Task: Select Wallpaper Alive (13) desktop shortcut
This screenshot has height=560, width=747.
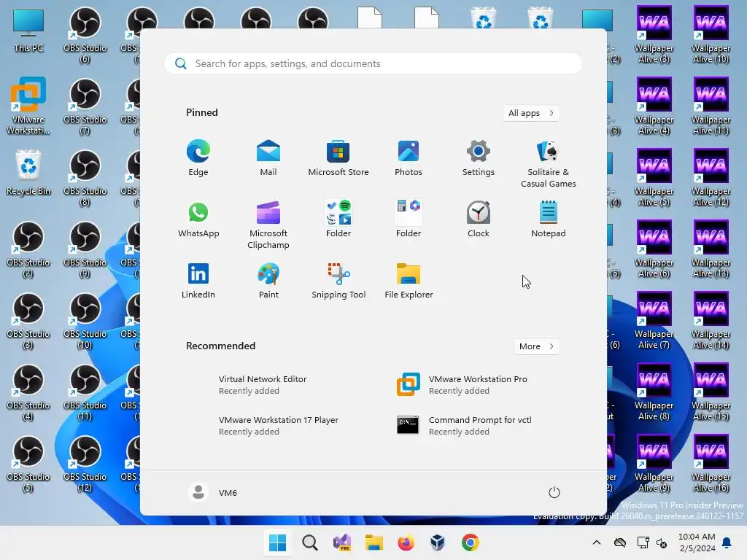Action: pyautogui.click(x=711, y=249)
